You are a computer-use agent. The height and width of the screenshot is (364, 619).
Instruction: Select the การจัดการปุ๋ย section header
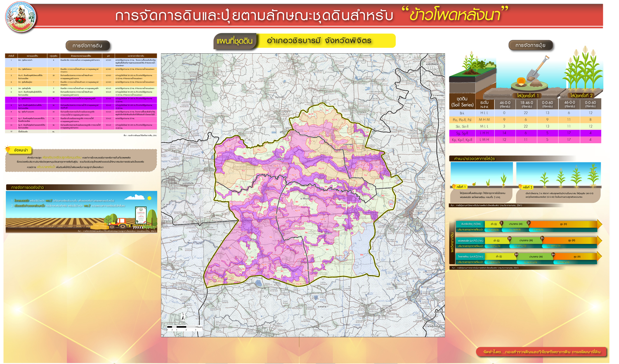pyautogui.click(x=530, y=45)
